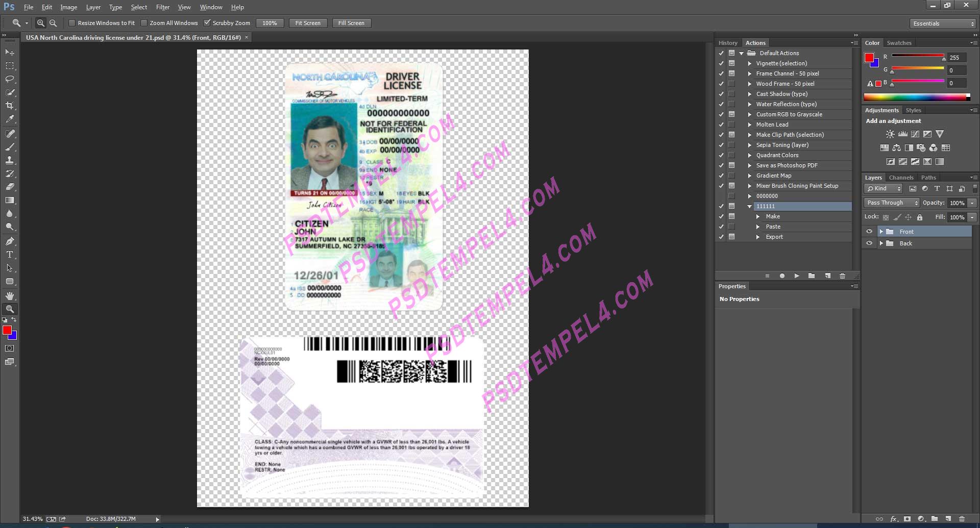Disable Scrubby Zoom option
Viewport: 980px width, 528px height.
(207, 23)
